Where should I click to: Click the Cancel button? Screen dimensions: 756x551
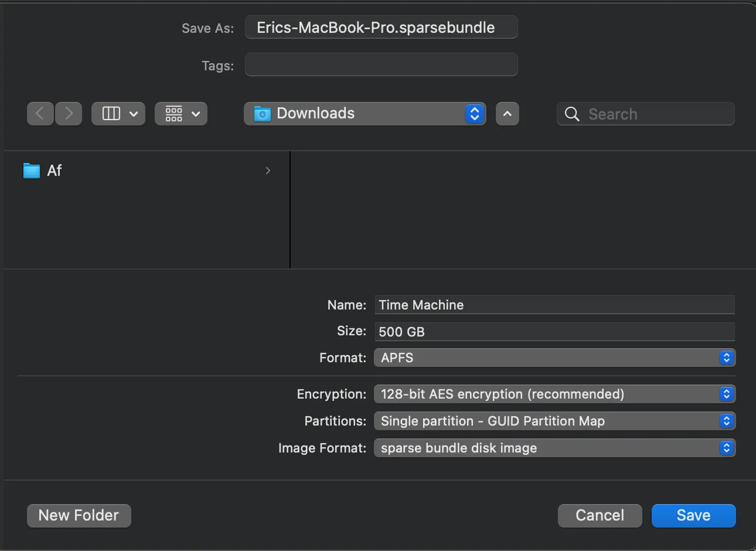(600, 515)
